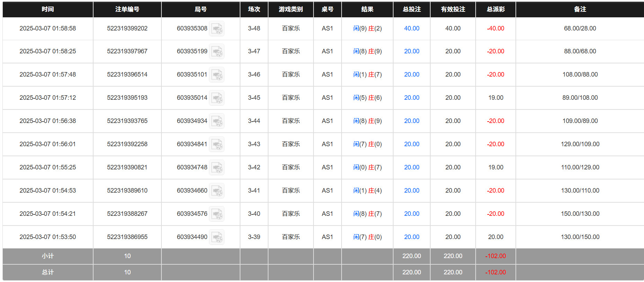This screenshot has width=644, height=282.
Task: Click replay icon beside round 603935199
Action: 217,52
